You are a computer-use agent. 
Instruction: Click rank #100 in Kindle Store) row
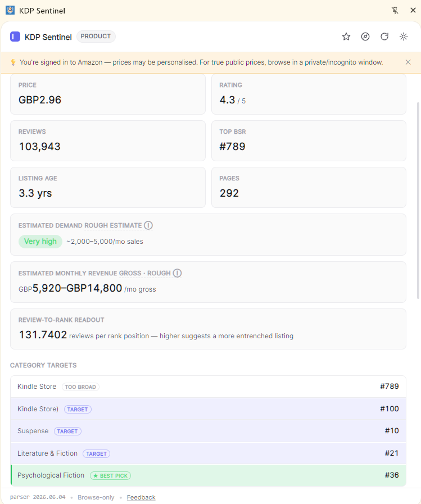point(390,409)
